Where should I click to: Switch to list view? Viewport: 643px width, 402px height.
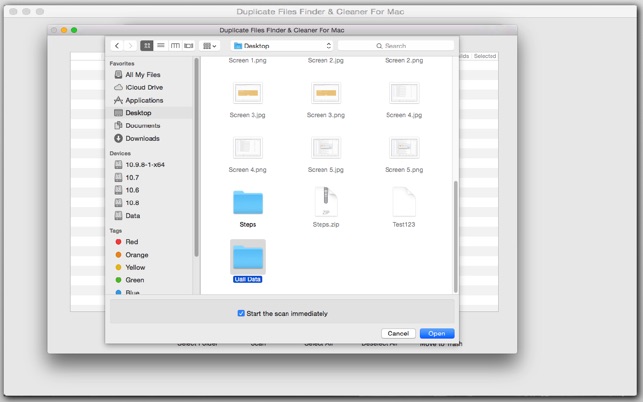coord(161,46)
